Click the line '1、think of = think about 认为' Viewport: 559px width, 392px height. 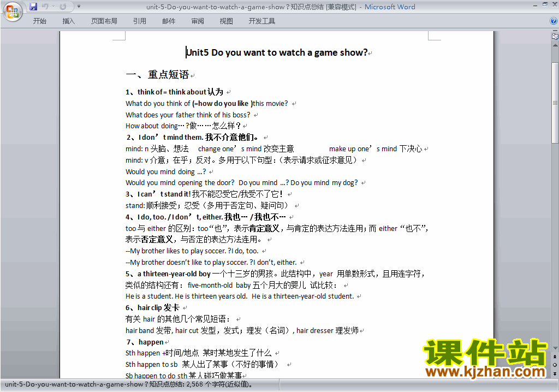click(x=174, y=92)
